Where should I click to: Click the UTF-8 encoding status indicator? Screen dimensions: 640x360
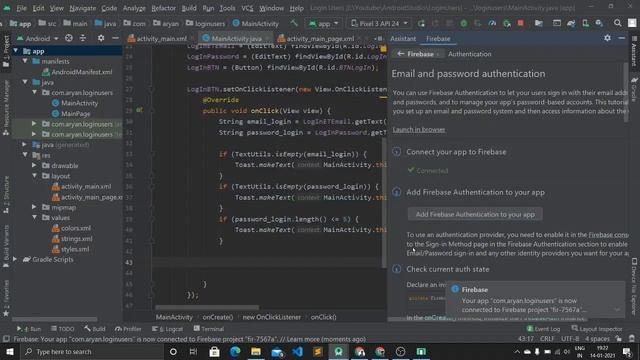point(569,339)
